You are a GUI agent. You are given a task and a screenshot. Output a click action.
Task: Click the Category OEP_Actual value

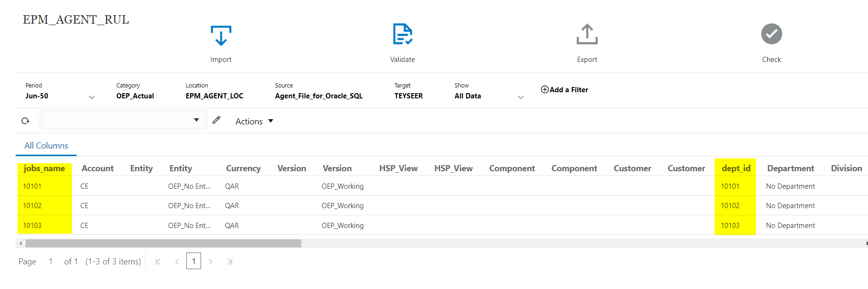(x=135, y=96)
